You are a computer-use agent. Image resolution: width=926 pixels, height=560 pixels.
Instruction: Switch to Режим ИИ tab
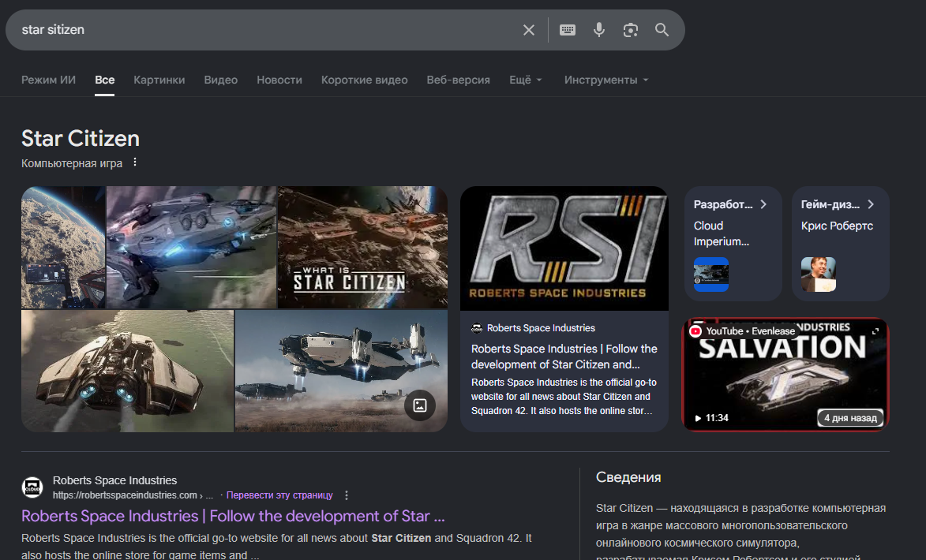click(48, 80)
